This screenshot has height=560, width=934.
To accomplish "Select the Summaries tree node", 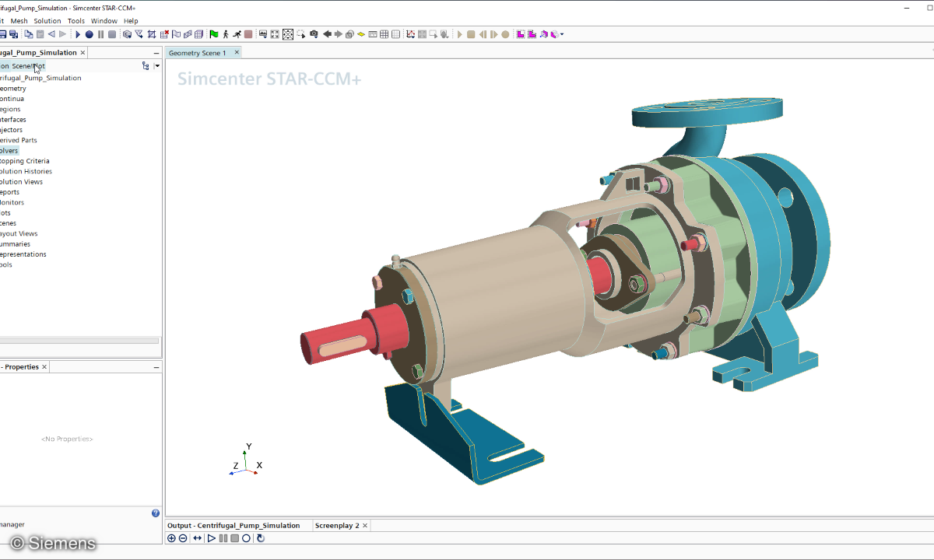I will [x=16, y=244].
